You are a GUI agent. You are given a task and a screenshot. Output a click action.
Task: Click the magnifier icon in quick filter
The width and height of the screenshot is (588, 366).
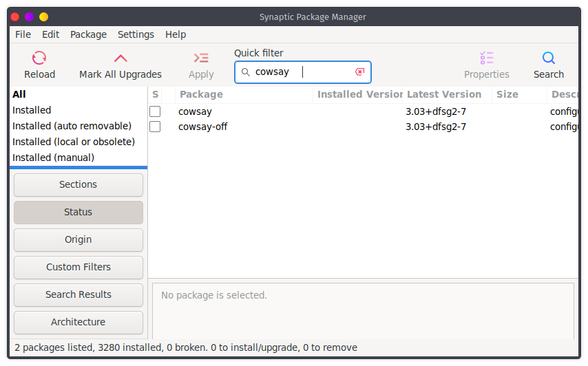point(246,72)
